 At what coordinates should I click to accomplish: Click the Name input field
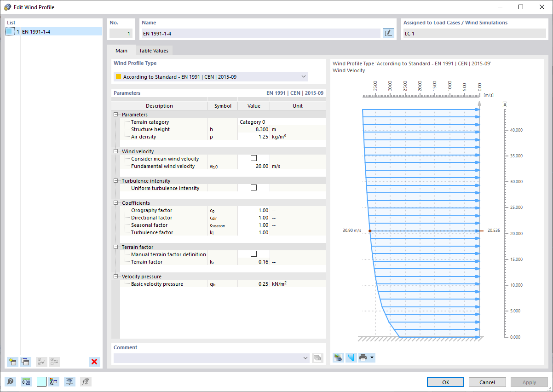tap(261, 33)
